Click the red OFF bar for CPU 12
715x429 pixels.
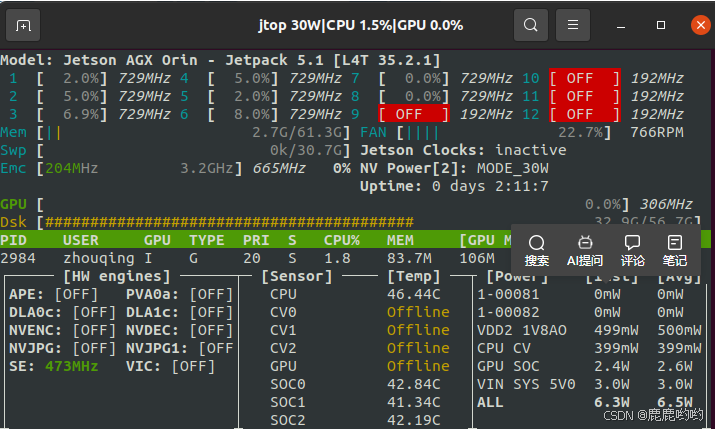tap(585, 114)
